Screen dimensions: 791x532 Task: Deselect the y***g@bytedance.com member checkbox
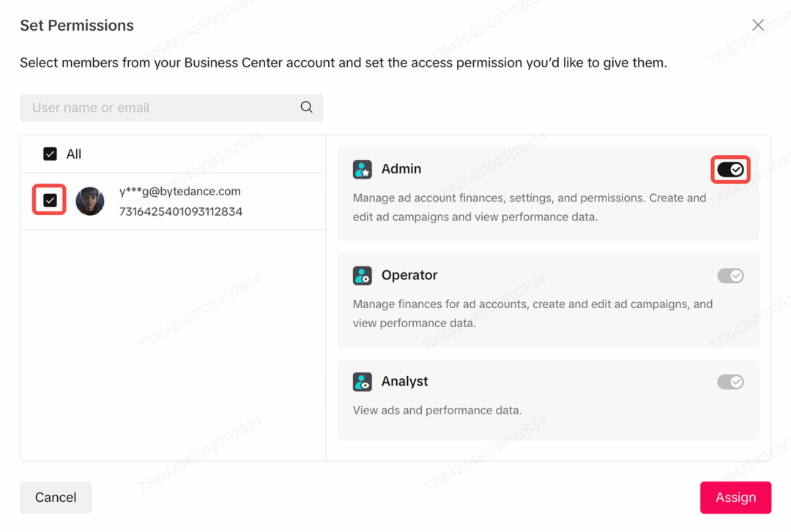50,201
